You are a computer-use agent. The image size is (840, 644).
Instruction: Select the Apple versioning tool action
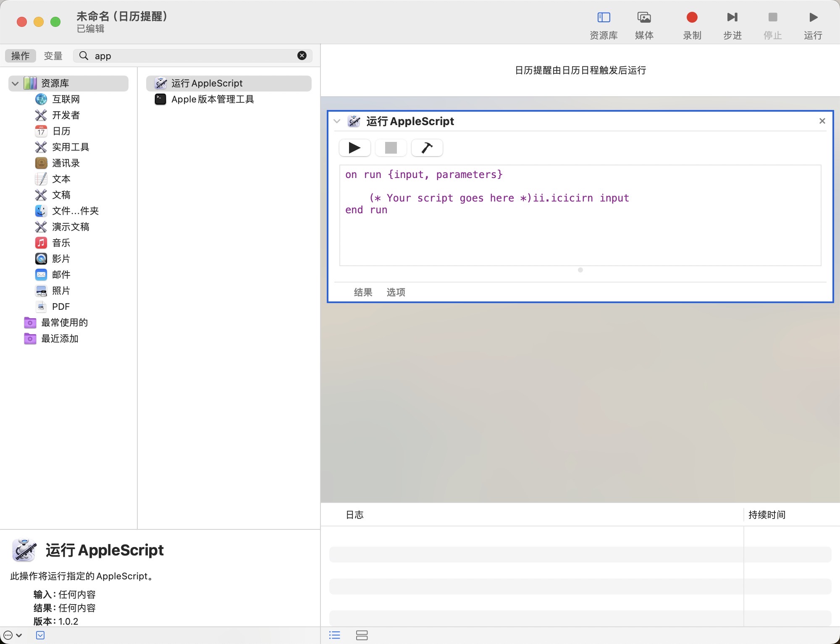click(213, 99)
